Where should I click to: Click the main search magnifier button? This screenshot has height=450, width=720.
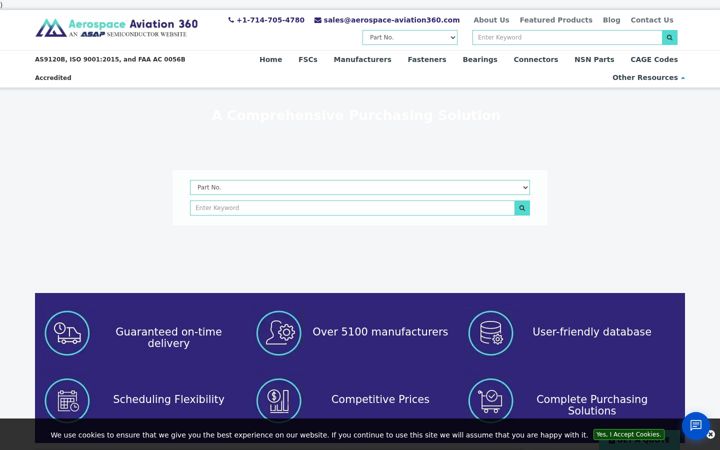pyautogui.click(x=522, y=208)
